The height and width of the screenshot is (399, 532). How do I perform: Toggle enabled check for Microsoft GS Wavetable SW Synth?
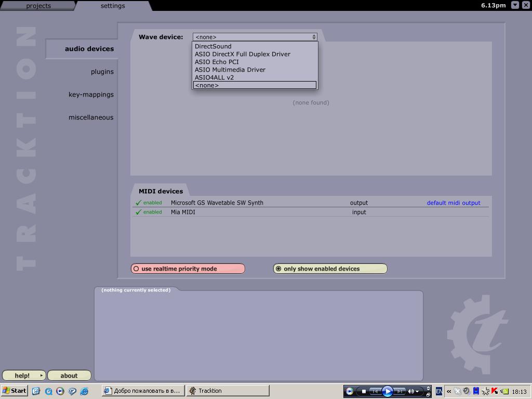[x=149, y=203]
